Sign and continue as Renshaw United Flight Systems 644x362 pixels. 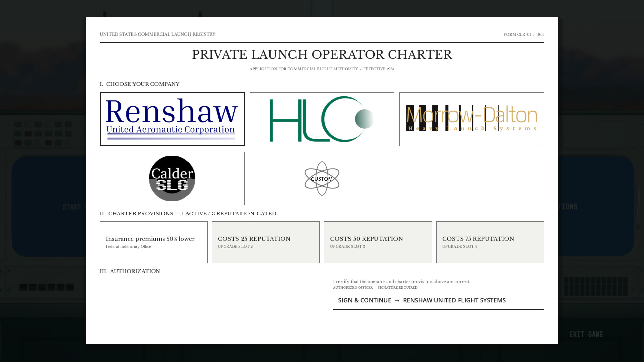pos(438,300)
